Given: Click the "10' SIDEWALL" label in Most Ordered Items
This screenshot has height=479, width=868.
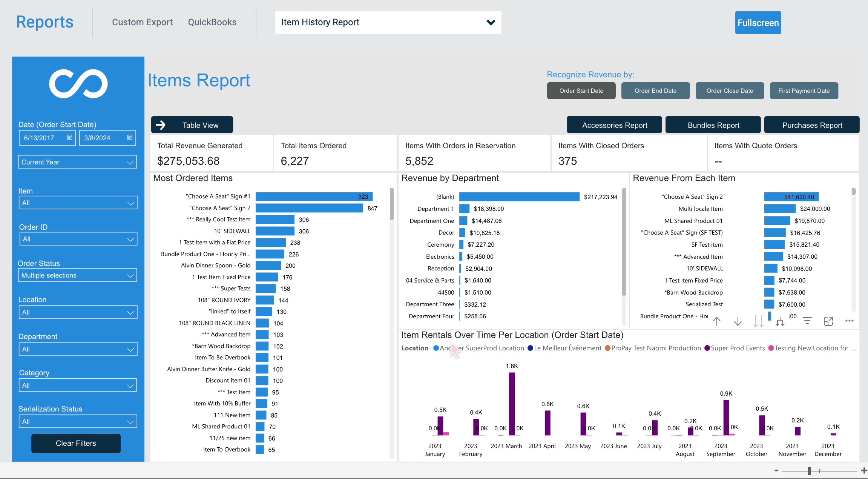Looking at the screenshot, I should click(x=232, y=231).
